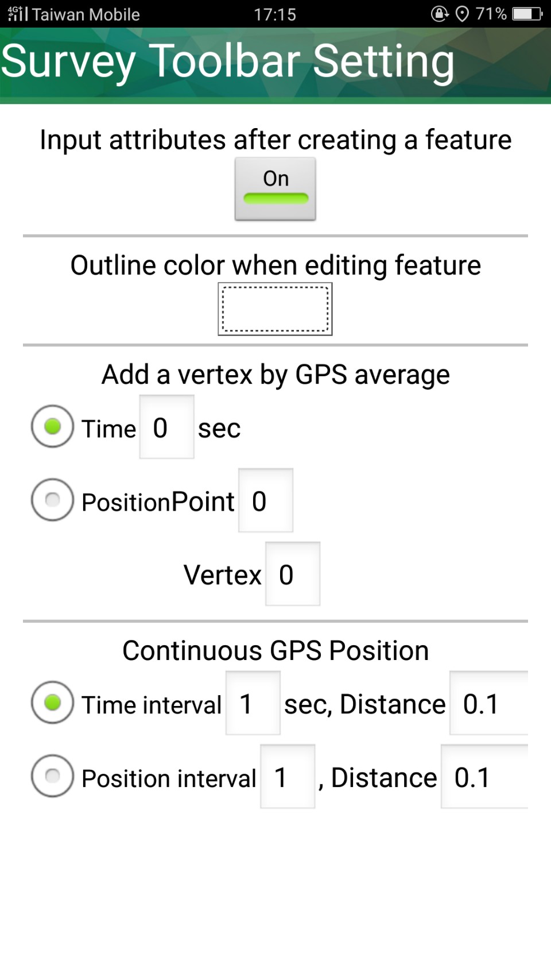Toggle the Input attributes On switch
The image size is (551, 980).
(275, 188)
